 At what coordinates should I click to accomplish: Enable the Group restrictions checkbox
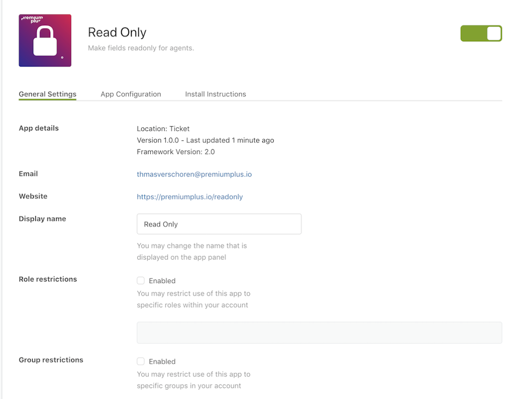pos(141,362)
